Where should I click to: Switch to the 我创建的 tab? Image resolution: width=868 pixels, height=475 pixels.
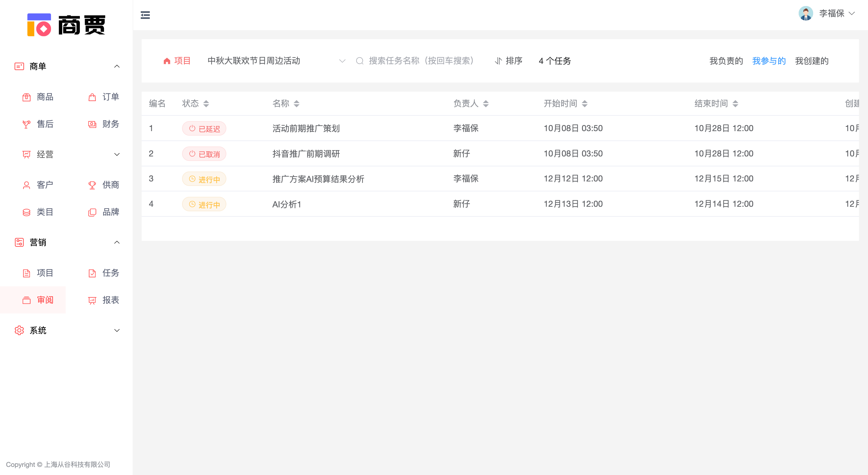click(812, 61)
